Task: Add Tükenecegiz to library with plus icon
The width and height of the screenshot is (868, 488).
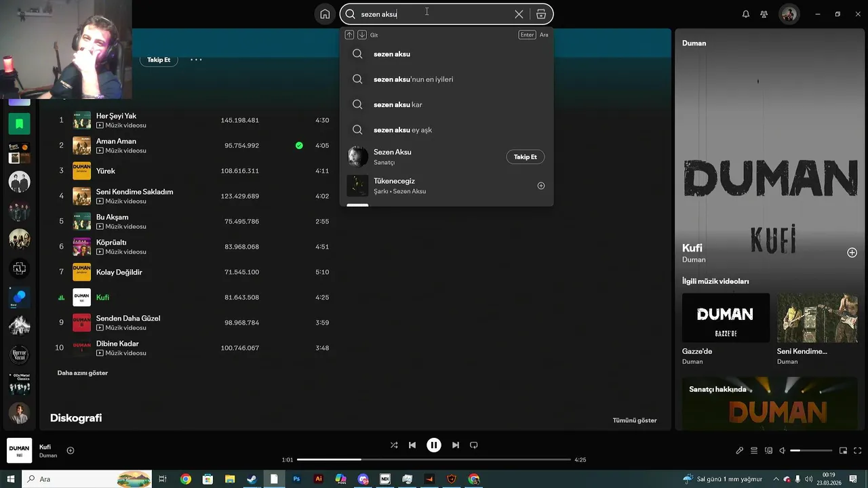Action: point(541,186)
